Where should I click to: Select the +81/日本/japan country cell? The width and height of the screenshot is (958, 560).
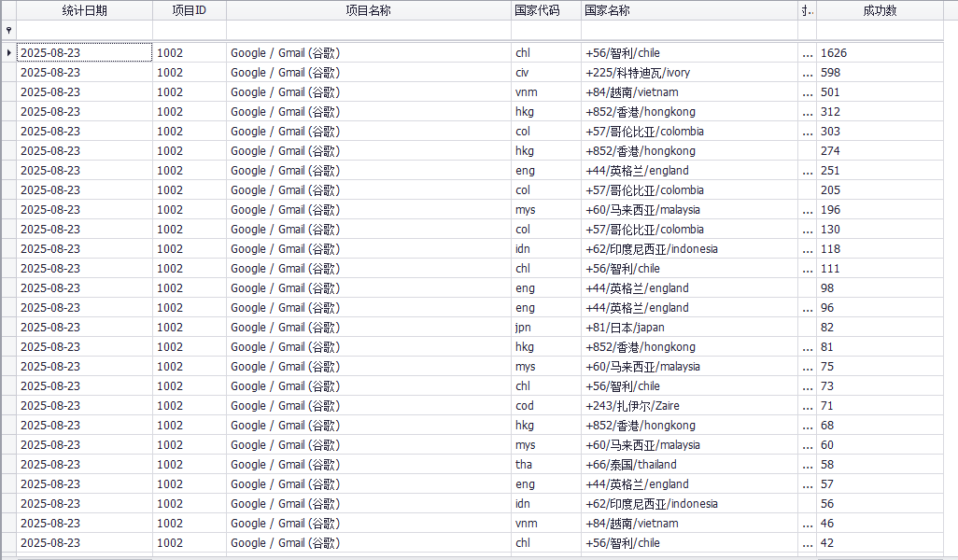coord(689,328)
